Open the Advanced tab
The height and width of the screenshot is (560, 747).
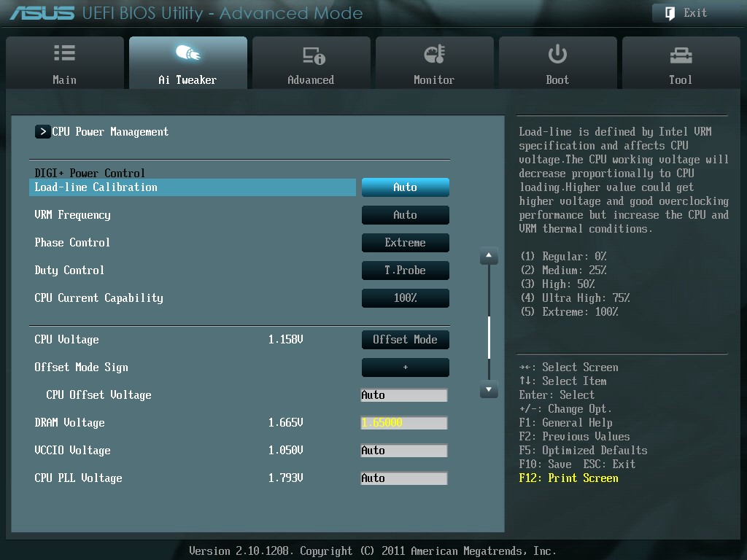click(x=311, y=63)
